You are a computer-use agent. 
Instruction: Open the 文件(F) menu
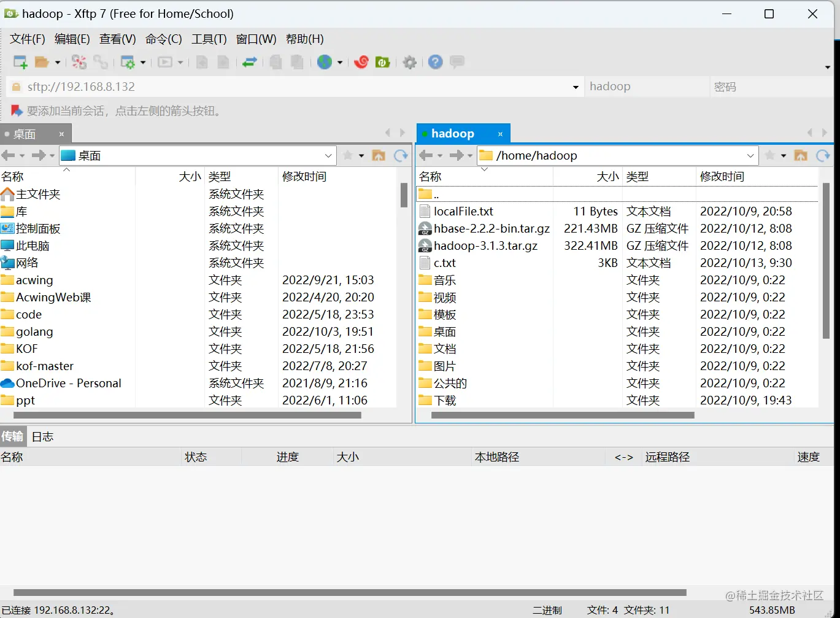click(28, 39)
